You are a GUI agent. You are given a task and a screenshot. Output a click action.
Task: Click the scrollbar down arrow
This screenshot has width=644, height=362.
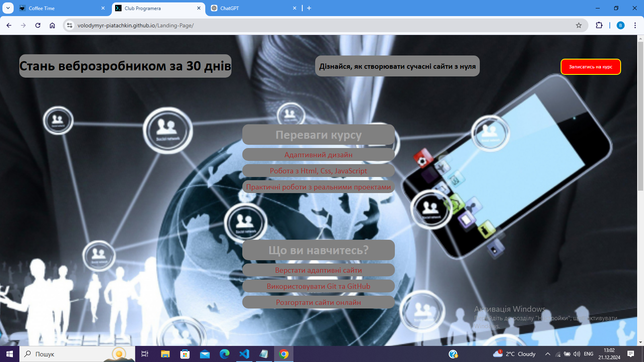(x=640, y=342)
